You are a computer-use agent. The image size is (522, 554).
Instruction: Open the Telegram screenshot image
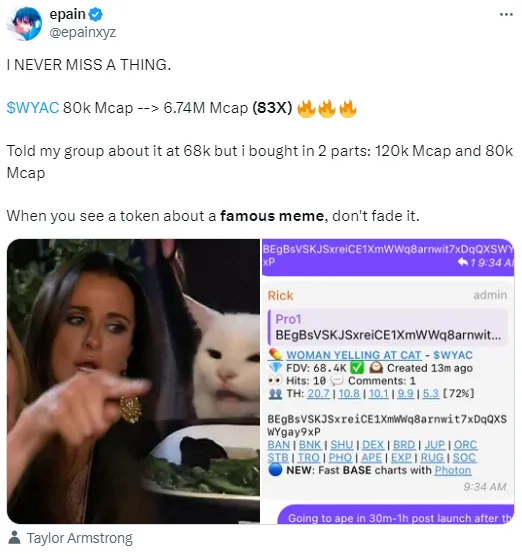click(x=388, y=381)
